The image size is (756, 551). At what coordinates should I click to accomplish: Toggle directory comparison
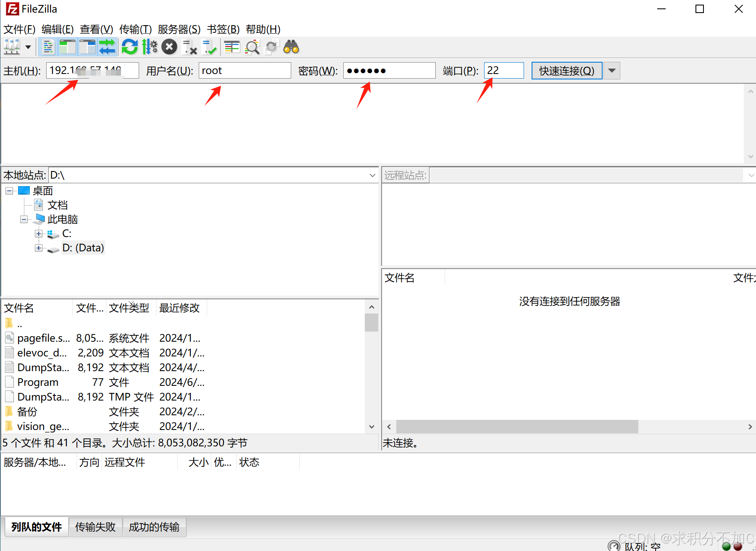pyautogui.click(x=252, y=47)
